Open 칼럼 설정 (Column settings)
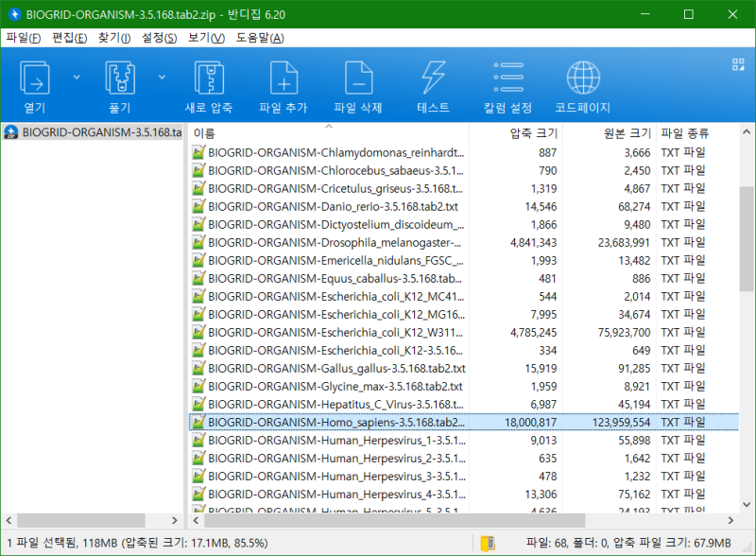Screen dimensions: 756x556 [508, 78]
